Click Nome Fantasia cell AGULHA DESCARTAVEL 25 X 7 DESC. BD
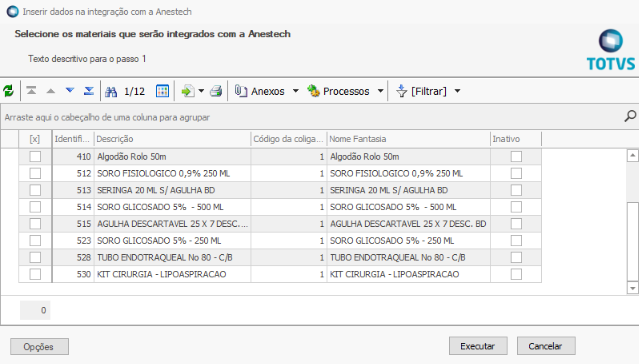The width and height of the screenshot is (639, 364). pyautogui.click(x=409, y=224)
